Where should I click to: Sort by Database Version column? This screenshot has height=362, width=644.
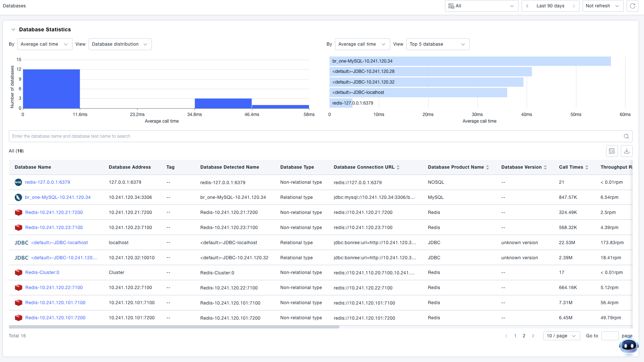pos(545,167)
